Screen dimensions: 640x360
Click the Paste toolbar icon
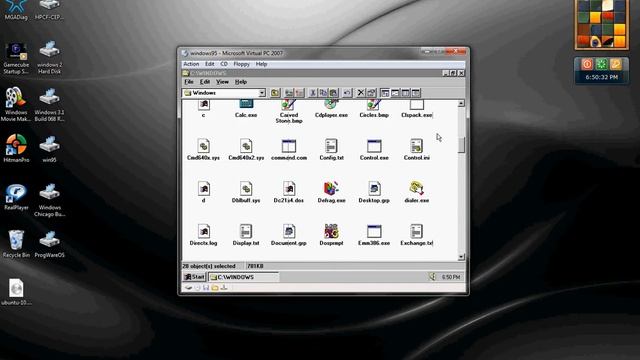(x=333, y=93)
